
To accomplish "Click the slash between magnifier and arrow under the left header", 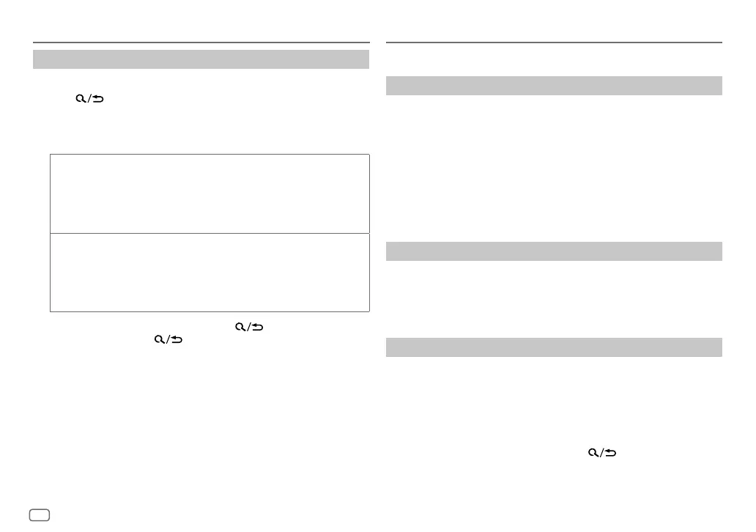I will pos(89,98).
